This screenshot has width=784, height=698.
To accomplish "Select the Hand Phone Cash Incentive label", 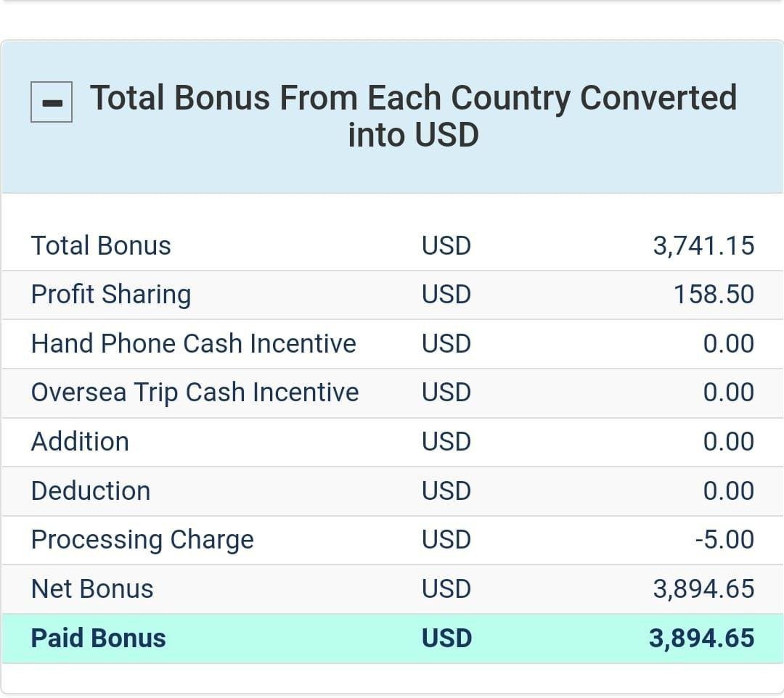I will pos(193,343).
